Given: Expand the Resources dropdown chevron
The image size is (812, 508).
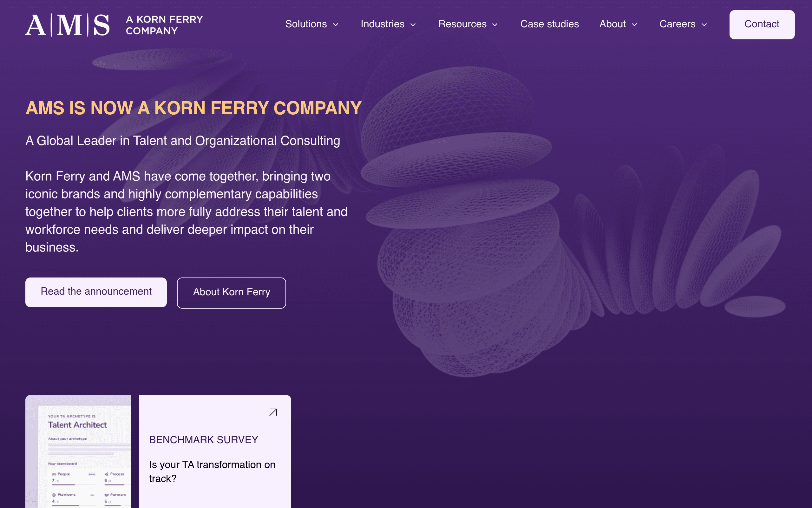Looking at the screenshot, I should (495, 24).
